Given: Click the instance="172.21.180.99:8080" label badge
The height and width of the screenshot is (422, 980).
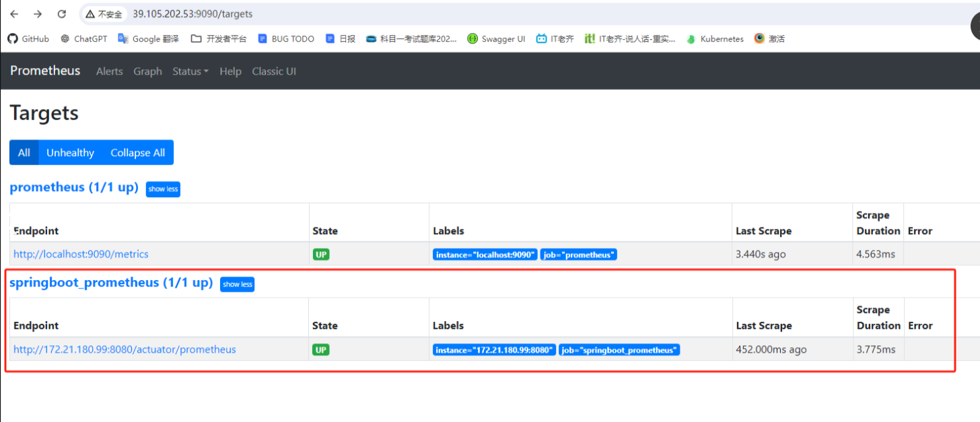Looking at the screenshot, I should pos(494,350).
